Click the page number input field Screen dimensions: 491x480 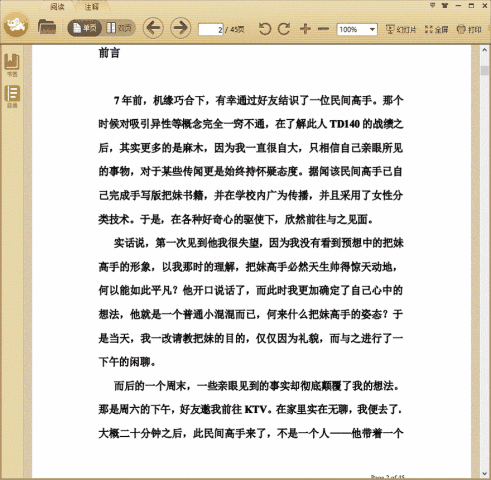click(x=211, y=29)
